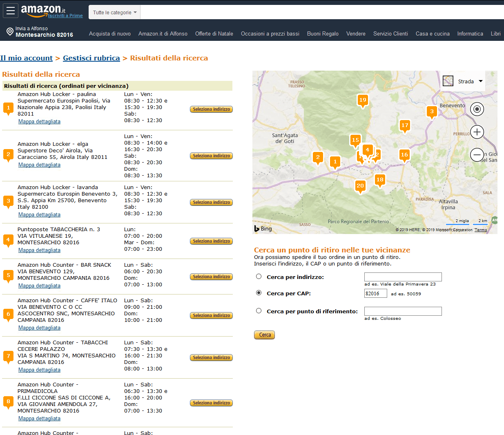The image size is (504, 435).
Task: Open the hamburger menu icon
Action: click(11, 11)
